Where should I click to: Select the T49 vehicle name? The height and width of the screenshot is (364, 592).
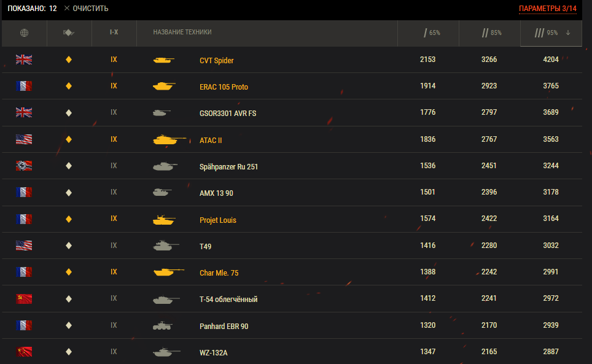pyautogui.click(x=205, y=246)
